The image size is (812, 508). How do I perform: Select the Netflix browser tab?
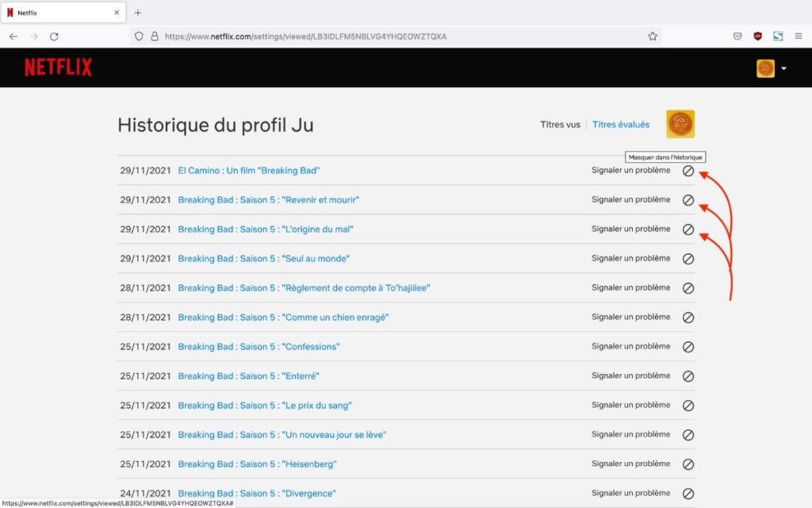63,13
